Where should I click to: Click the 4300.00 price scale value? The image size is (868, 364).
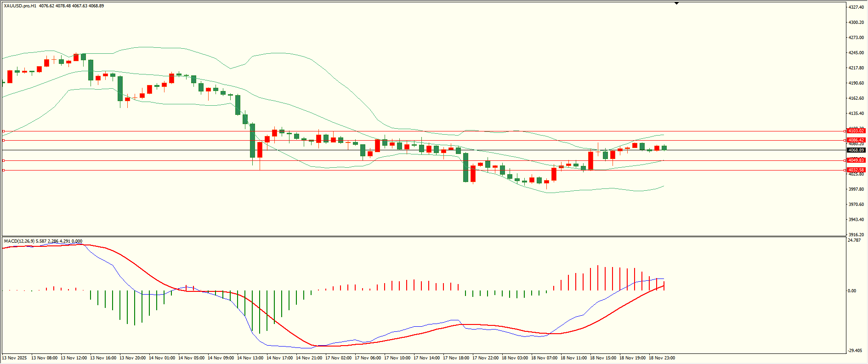(856, 23)
